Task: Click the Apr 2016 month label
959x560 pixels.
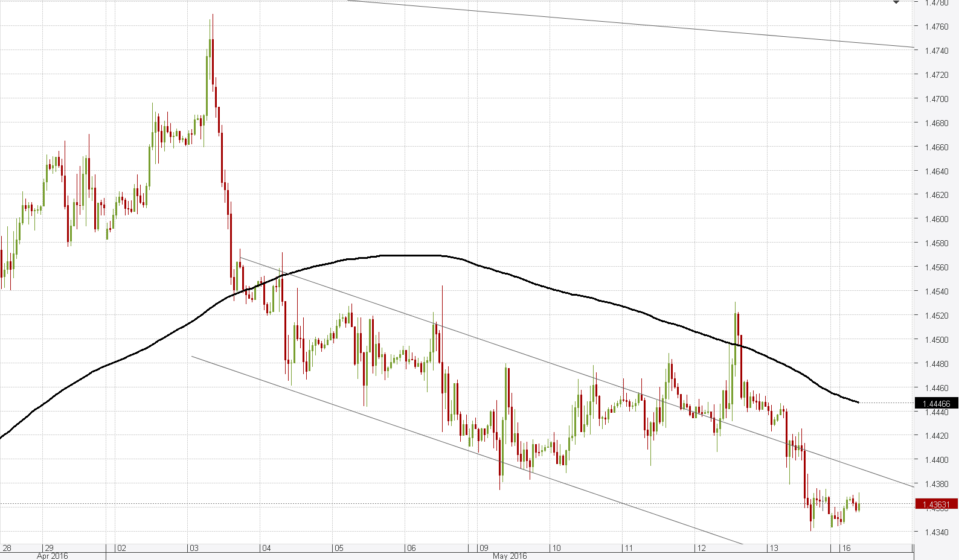Action: coord(52,556)
